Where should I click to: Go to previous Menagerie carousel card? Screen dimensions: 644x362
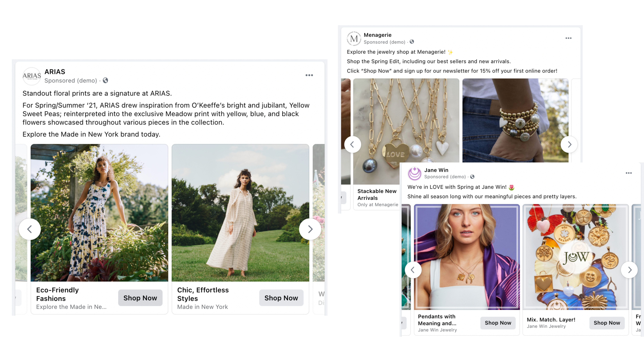click(x=353, y=144)
